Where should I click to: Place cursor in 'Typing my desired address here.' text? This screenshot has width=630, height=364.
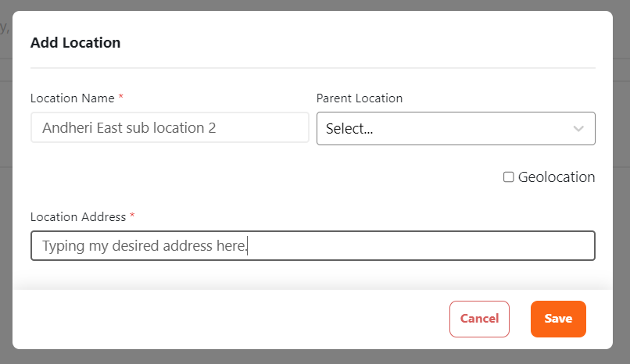click(145, 245)
